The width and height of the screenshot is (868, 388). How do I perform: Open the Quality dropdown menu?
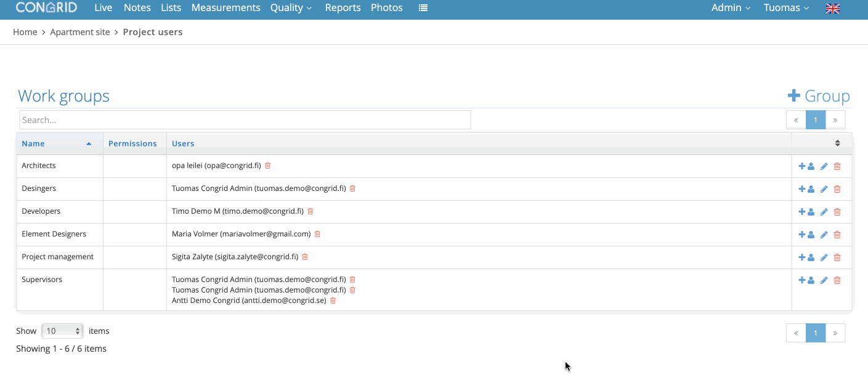tap(291, 8)
